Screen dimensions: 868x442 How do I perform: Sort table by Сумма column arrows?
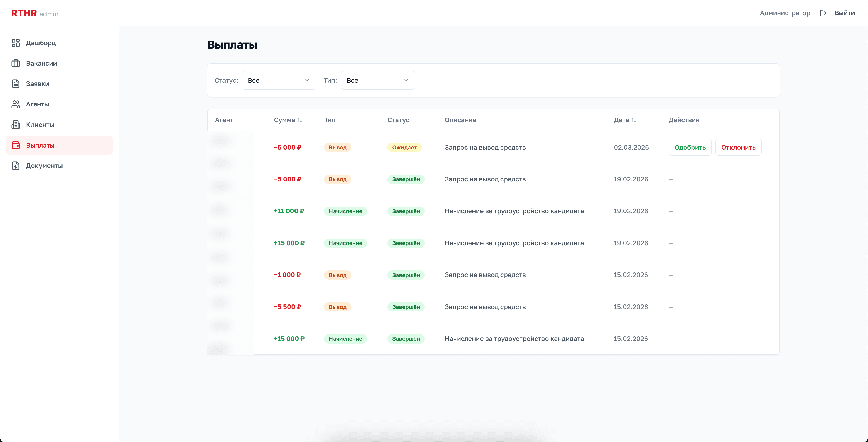300,120
